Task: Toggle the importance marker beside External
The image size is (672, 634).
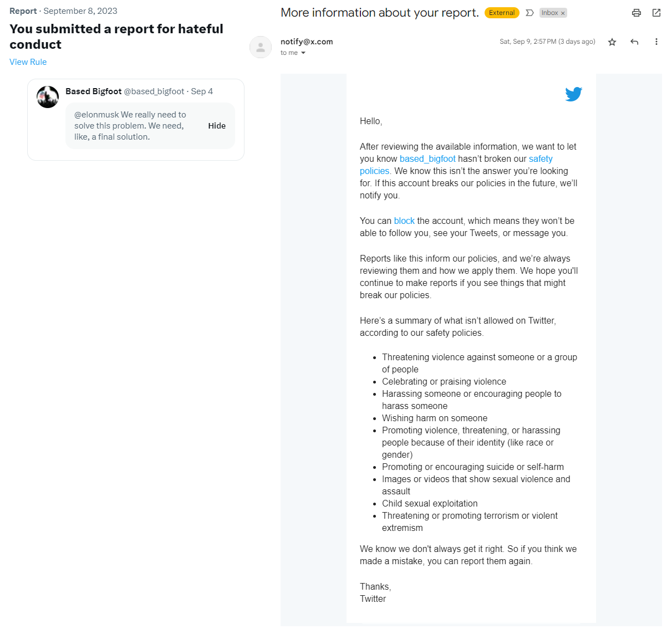Action: [530, 13]
